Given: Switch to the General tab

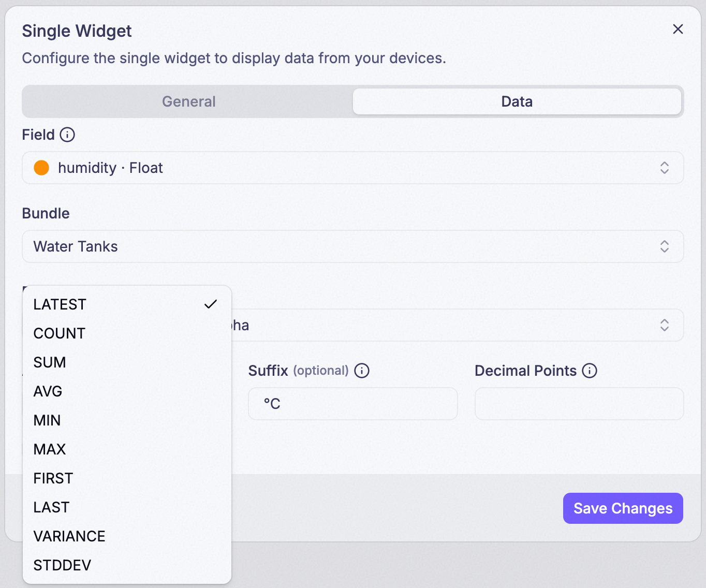Looking at the screenshot, I should 189,101.
